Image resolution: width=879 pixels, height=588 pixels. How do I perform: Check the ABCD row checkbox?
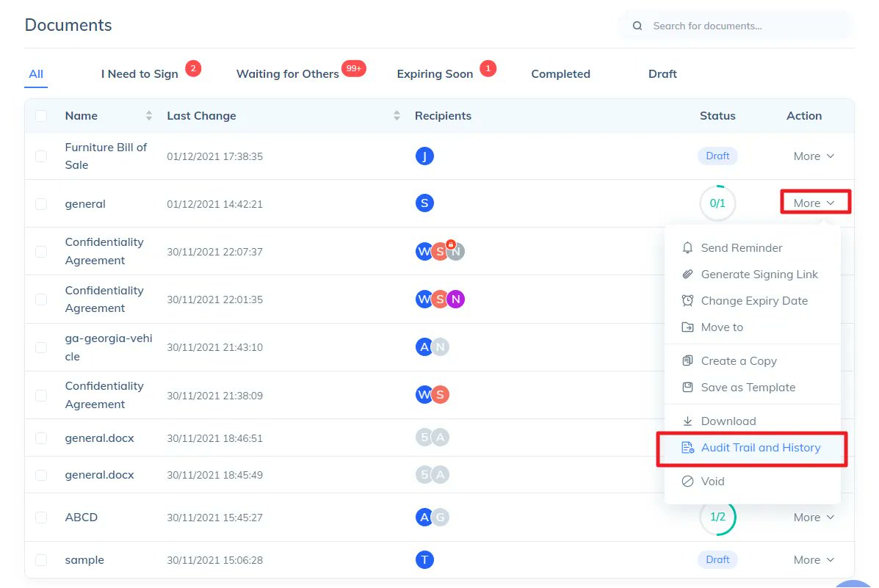41,518
